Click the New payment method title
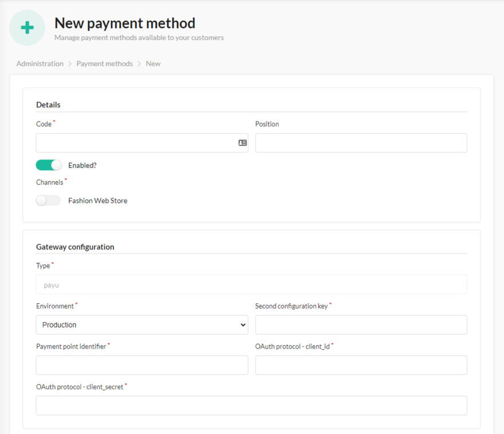Viewport: 504px width, 434px height. tap(125, 23)
